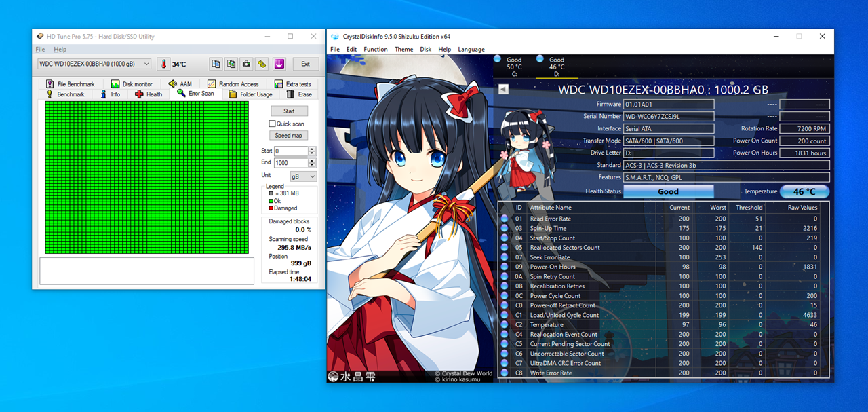Screen dimensions: 868x412
Task: Open HD Tune Help menu
Action: point(60,50)
